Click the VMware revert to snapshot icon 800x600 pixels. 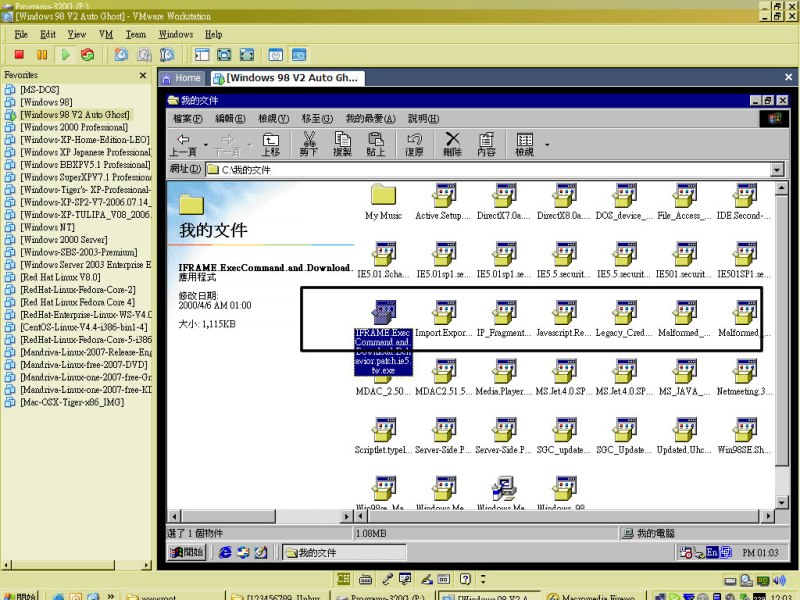click(144, 54)
